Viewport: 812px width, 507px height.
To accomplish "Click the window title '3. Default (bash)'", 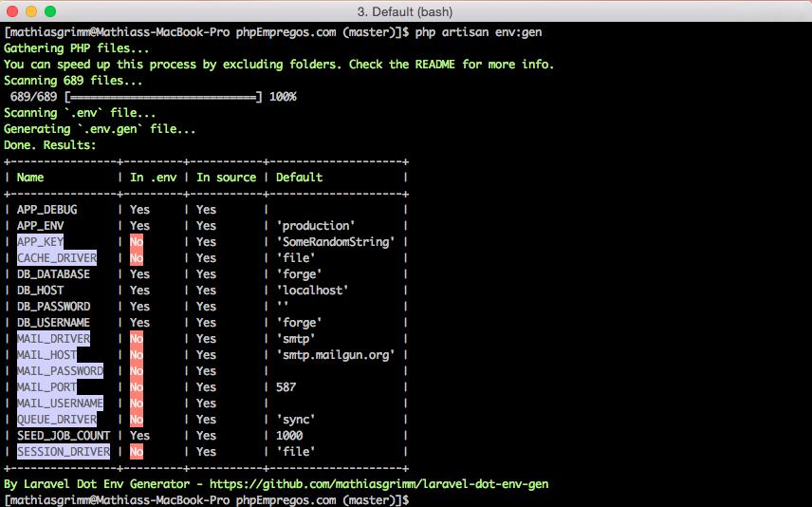I will click(x=404, y=11).
